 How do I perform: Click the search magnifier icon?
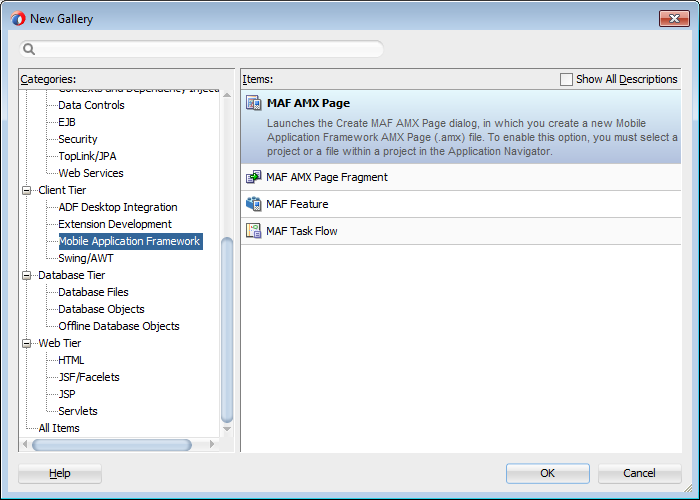coord(29,49)
